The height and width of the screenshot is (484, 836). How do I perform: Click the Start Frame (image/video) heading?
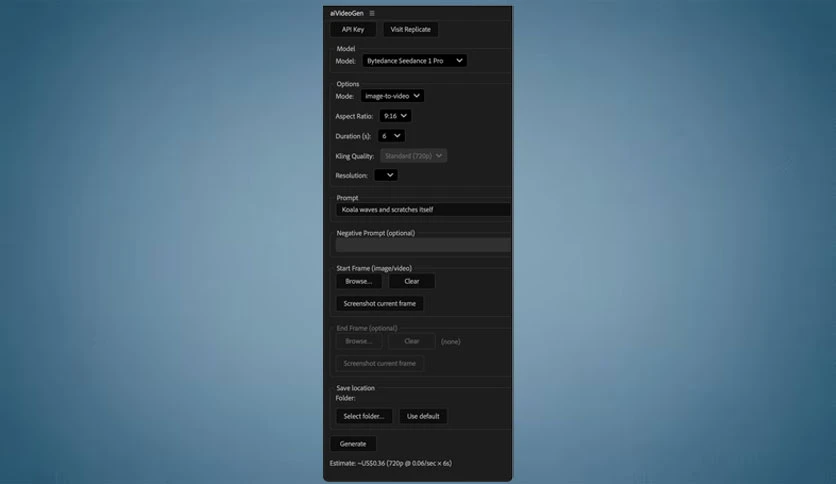click(x=374, y=268)
